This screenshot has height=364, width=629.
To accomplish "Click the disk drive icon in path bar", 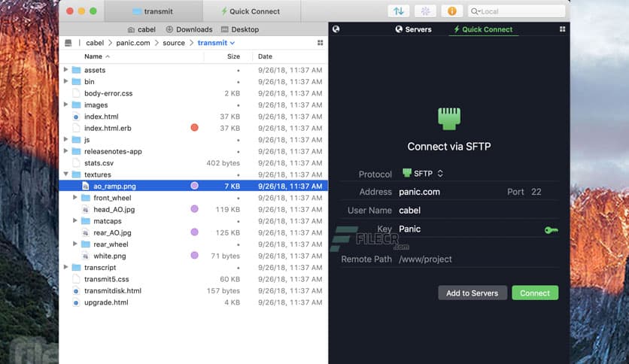I will point(68,43).
